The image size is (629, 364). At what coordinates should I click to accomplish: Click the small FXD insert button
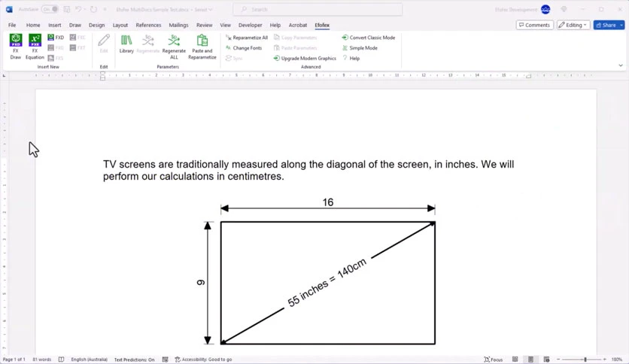pos(56,38)
